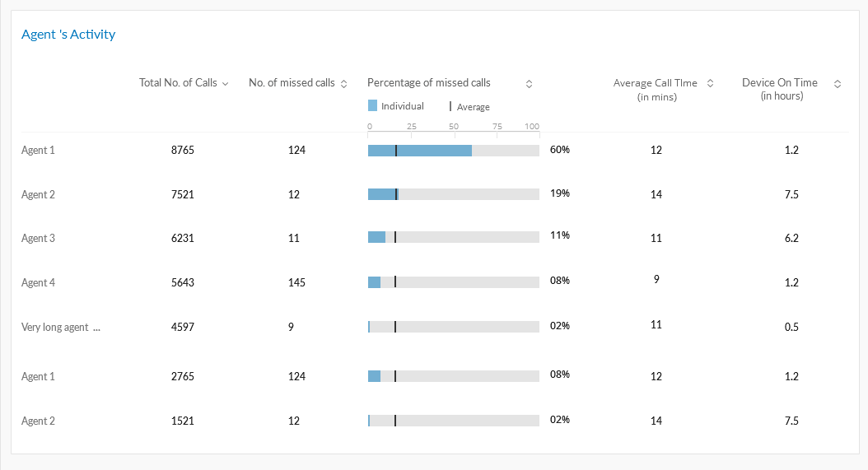868x470 pixels.
Task: Sort by Percentage of missed calls icon
Action: (529, 83)
